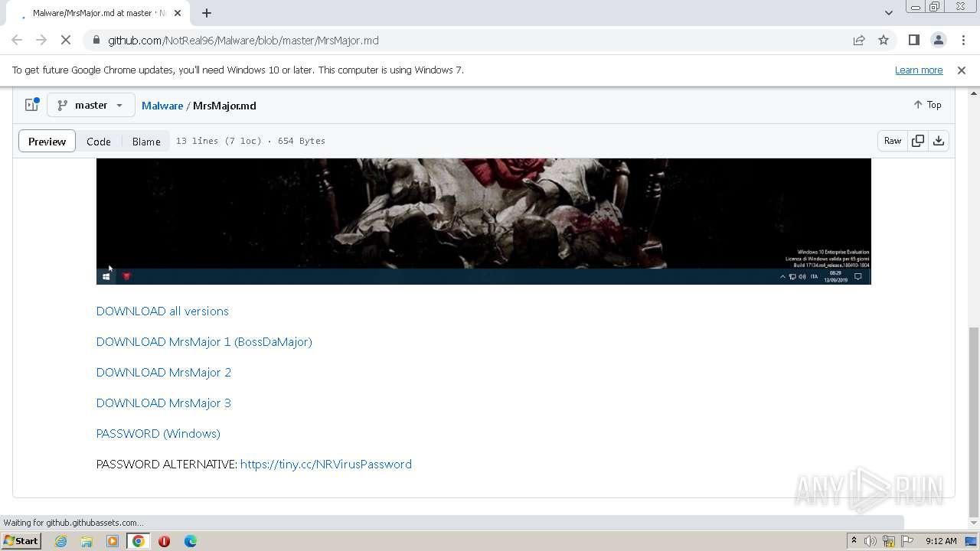Select the '13 lines (7 loc) · 654 Bytes' text
Viewport: 980px width, 551px height.
[x=250, y=141]
